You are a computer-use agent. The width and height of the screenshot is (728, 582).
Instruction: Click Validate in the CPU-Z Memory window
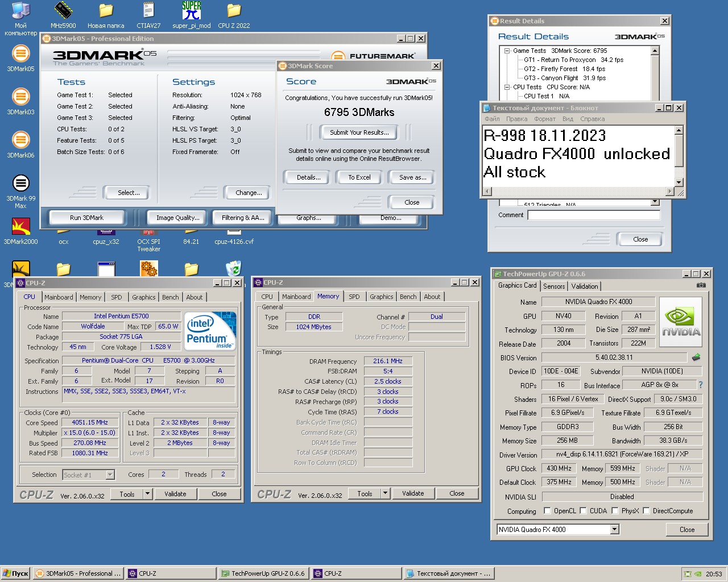[413, 493]
